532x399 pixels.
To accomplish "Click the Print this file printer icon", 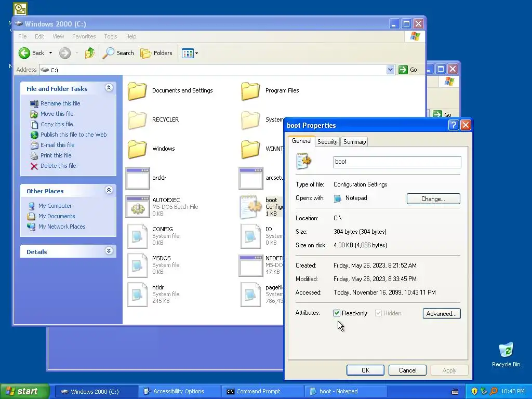I will tap(34, 155).
